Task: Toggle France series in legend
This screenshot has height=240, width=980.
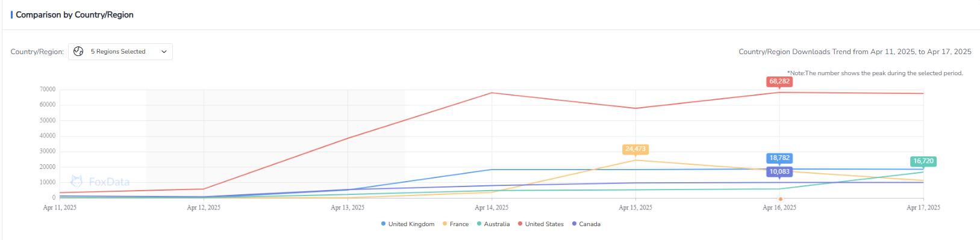Action: tap(455, 224)
